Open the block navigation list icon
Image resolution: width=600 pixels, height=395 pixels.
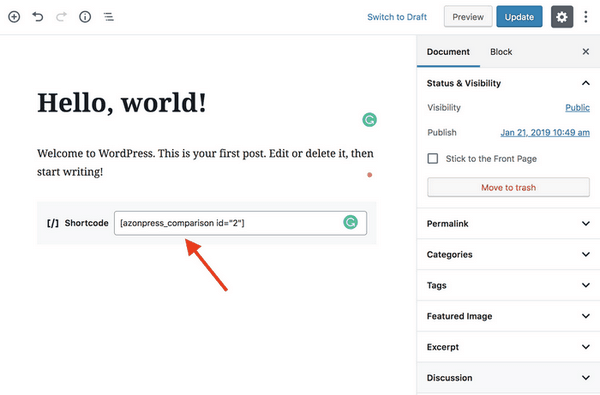pos(109,17)
